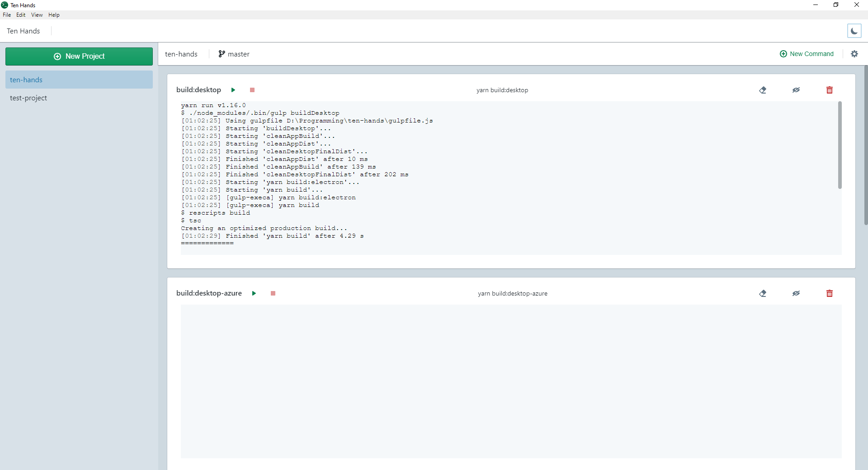Click build:desktop terminal scrollbar
The width and height of the screenshot is (868, 470).
coord(840,145)
